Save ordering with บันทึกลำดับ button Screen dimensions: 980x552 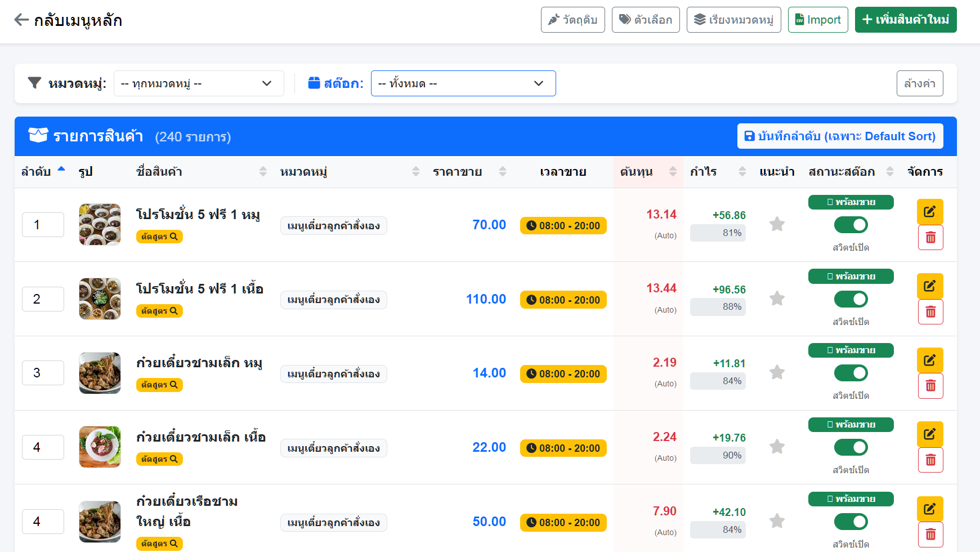[x=840, y=136]
